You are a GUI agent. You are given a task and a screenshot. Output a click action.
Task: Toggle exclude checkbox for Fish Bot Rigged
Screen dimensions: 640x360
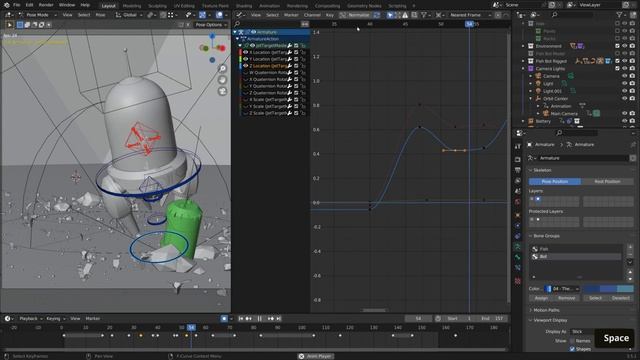pyautogui.click(x=617, y=61)
